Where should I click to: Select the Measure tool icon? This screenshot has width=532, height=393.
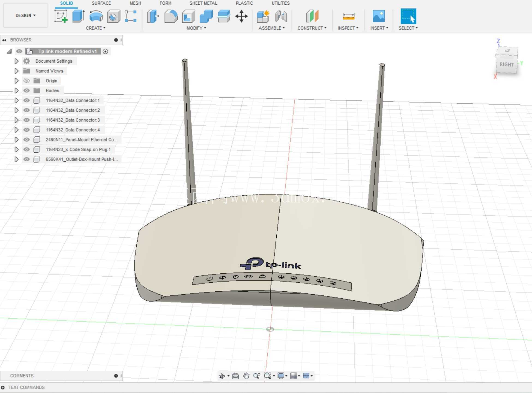coord(348,16)
